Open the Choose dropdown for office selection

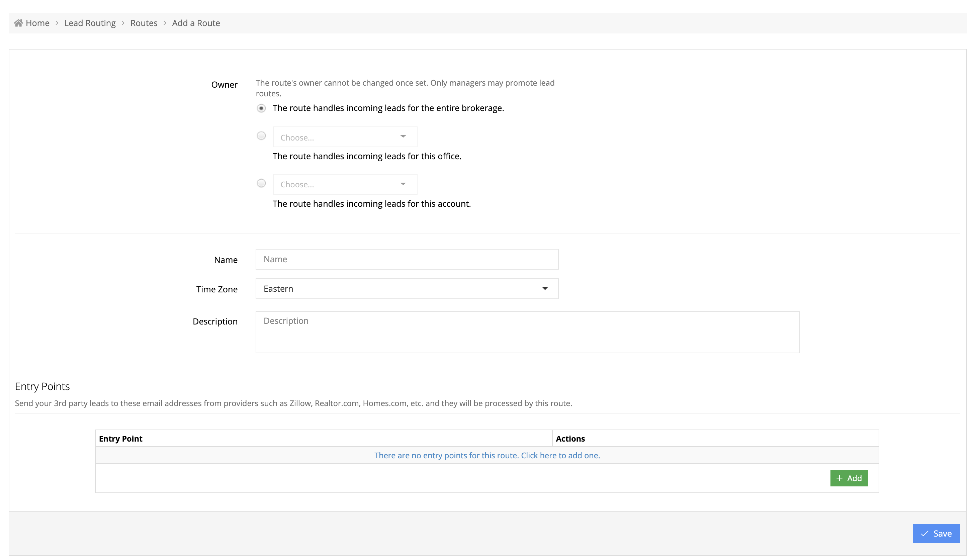point(345,136)
